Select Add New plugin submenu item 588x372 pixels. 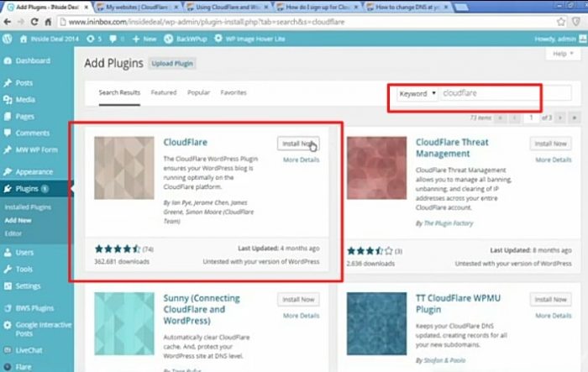[x=18, y=220]
